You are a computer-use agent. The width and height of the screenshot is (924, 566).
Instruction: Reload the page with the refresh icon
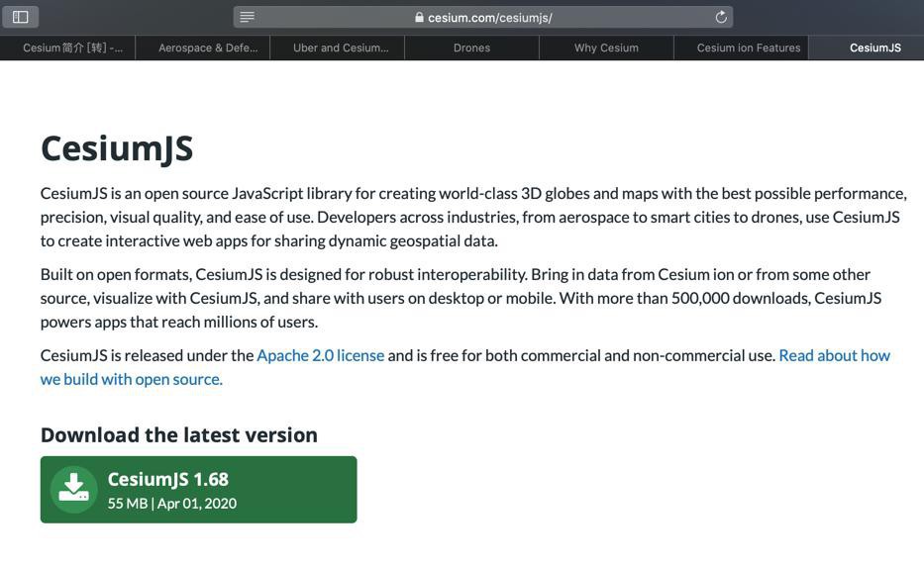(721, 17)
